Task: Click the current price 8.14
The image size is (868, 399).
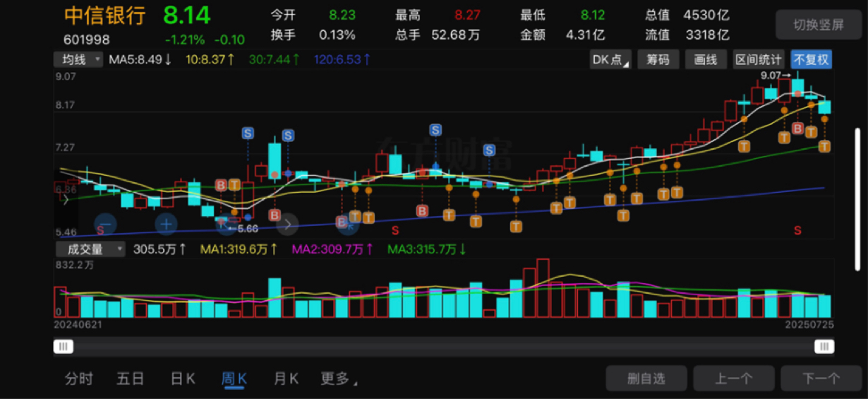Action: pos(187,15)
